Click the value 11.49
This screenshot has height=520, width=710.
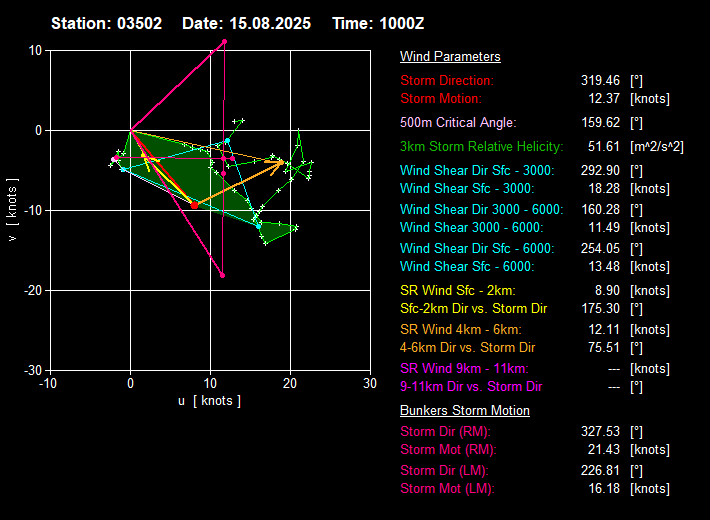click(x=604, y=228)
